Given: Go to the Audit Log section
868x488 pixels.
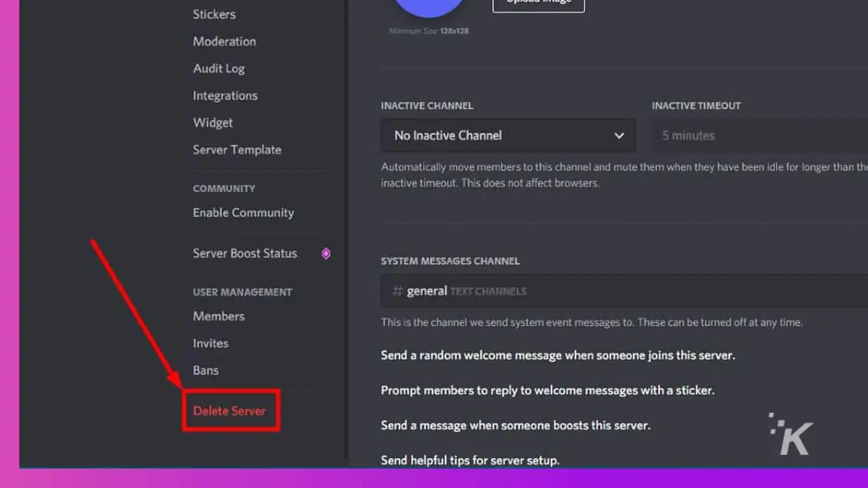Looking at the screenshot, I should point(219,68).
